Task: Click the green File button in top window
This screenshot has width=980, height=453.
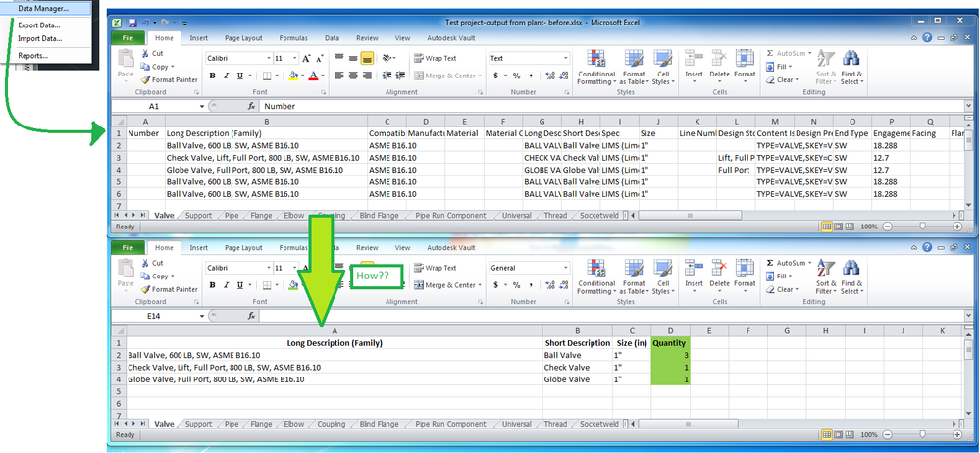Action: pyautogui.click(x=128, y=38)
